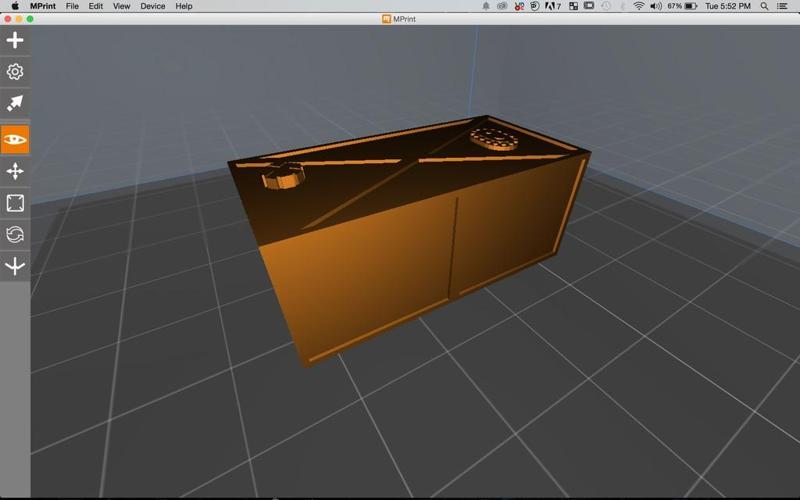Open the Device menu

pyautogui.click(x=153, y=6)
